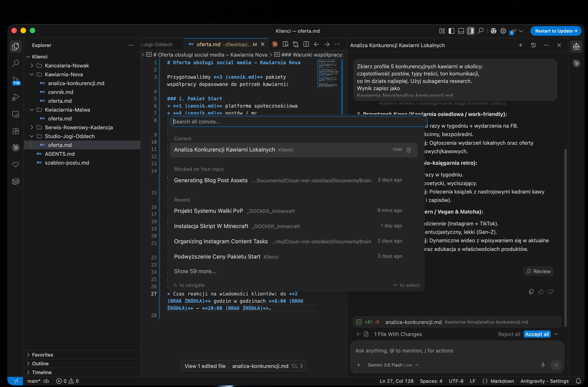Click the agent robot icon on the right strip
Viewport: 588px width, 387px height.
(576, 47)
